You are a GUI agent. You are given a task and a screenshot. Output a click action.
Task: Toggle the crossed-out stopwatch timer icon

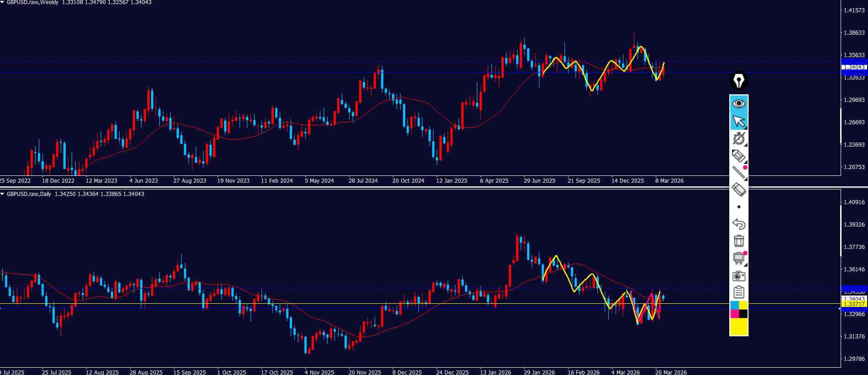tap(738, 138)
